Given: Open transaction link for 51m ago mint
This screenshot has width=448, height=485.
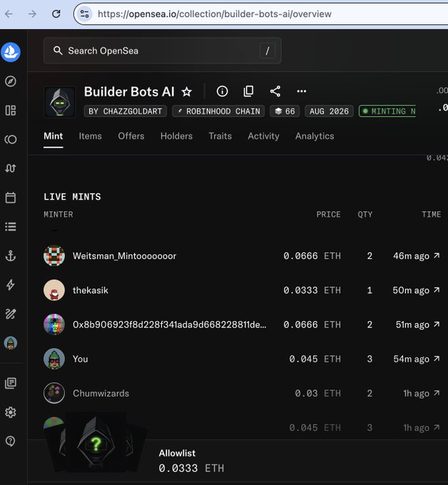Looking at the screenshot, I should (x=437, y=325).
